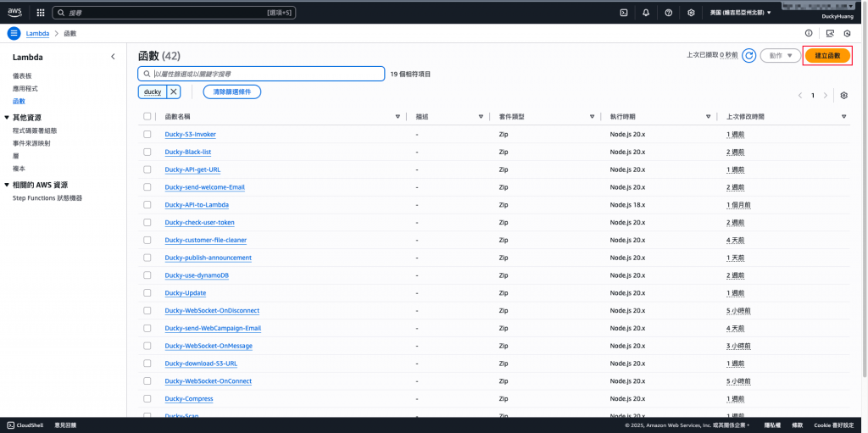Open the info panel icon in breadcrumb bar
The width and height of the screenshot is (868, 433).
pos(809,33)
